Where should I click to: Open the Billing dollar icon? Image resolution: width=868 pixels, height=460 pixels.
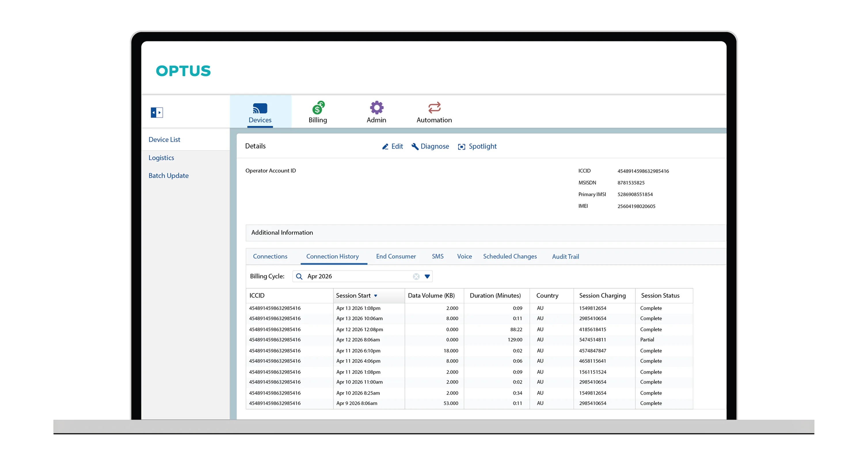click(318, 107)
